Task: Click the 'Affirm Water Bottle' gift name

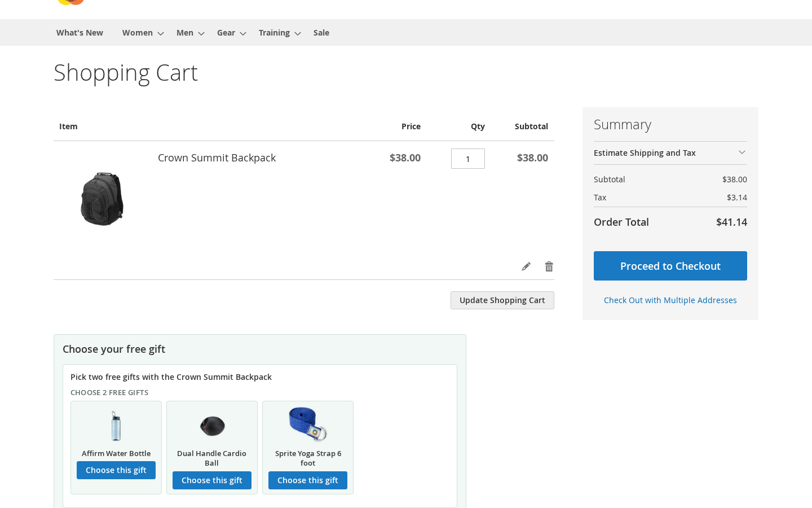Action: point(116,454)
